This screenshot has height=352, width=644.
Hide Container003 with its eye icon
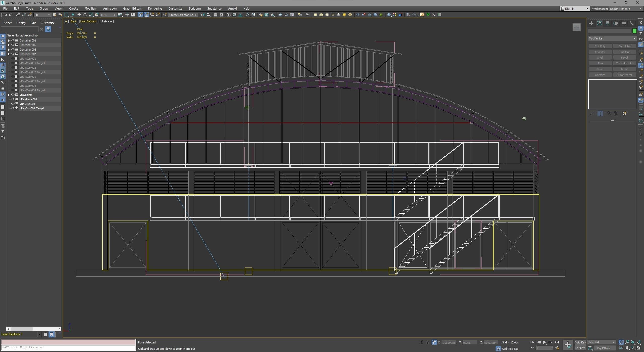click(13, 50)
